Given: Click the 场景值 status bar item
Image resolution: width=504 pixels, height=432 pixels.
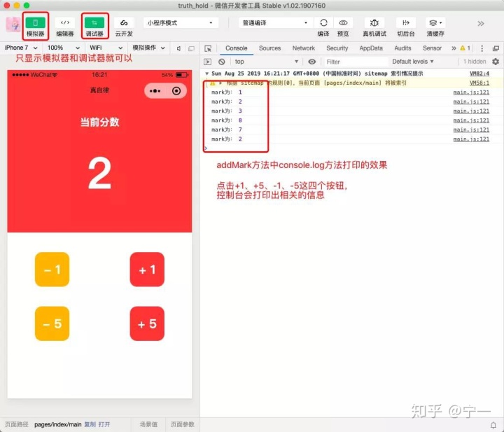Looking at the screenshot, I should click(148, 424).
